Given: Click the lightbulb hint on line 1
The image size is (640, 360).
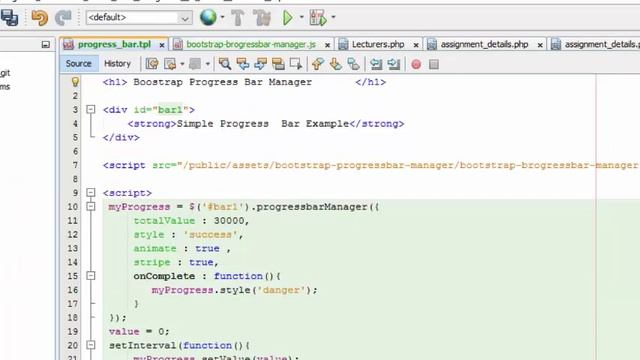Looking at the screenshot, I should [x=75, y=82].
